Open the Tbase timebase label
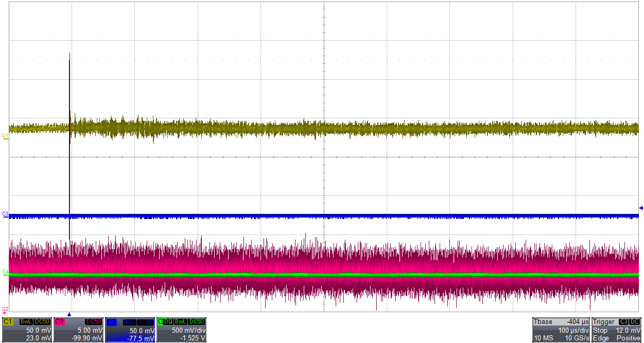Screen dimensions: 644x343 click(543, 322)
